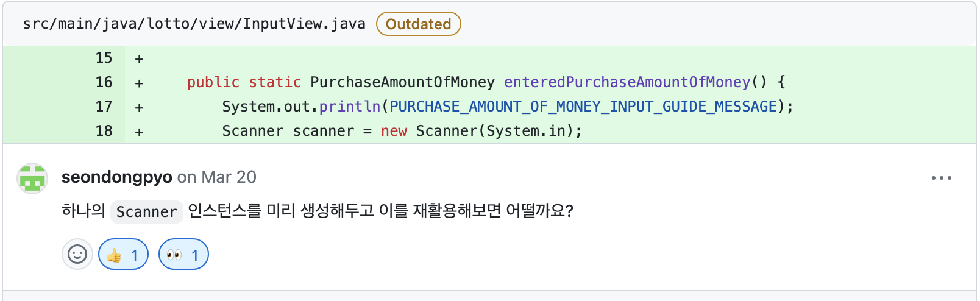This screenshot has height=301, width=980.
Task: Click the 'on Mar 20' timestamp
Action: point(217,177)
